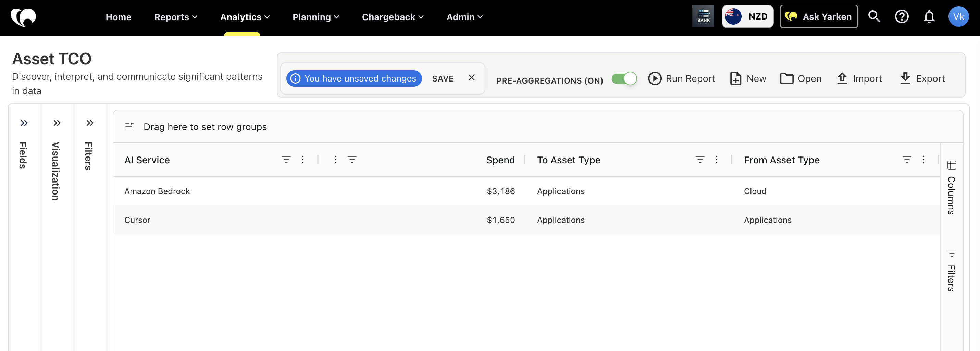Open a saved report
The height and width of the screenshot is (351, 980).
point(801,78)
